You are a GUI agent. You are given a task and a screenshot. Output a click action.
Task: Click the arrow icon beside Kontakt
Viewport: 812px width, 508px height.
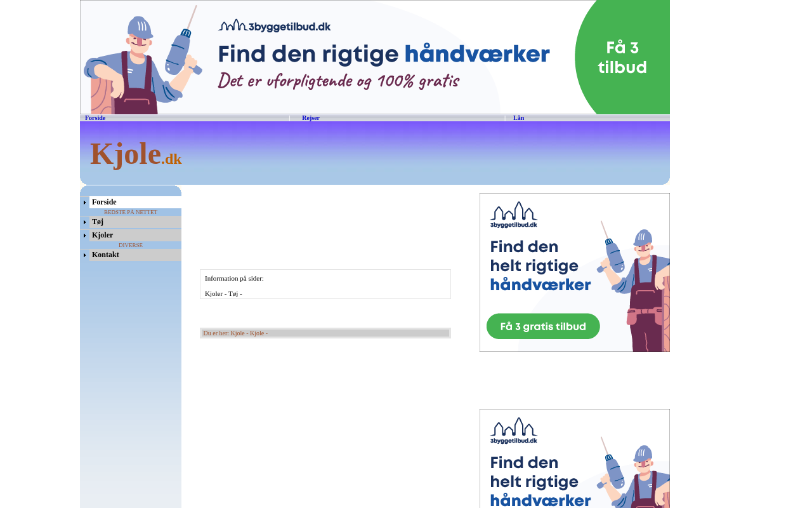tap(84, 255)
